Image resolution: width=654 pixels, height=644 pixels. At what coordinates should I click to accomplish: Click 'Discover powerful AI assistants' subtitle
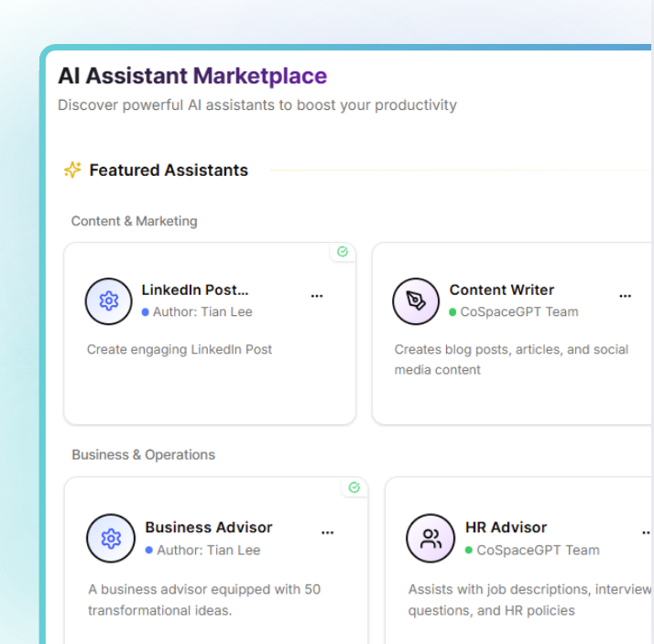click(257, 105)
